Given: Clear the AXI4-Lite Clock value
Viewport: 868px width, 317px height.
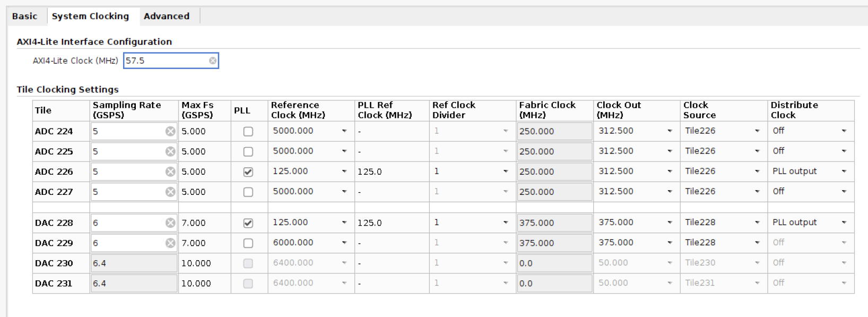Looking at the screenshot, I should 213,61.
